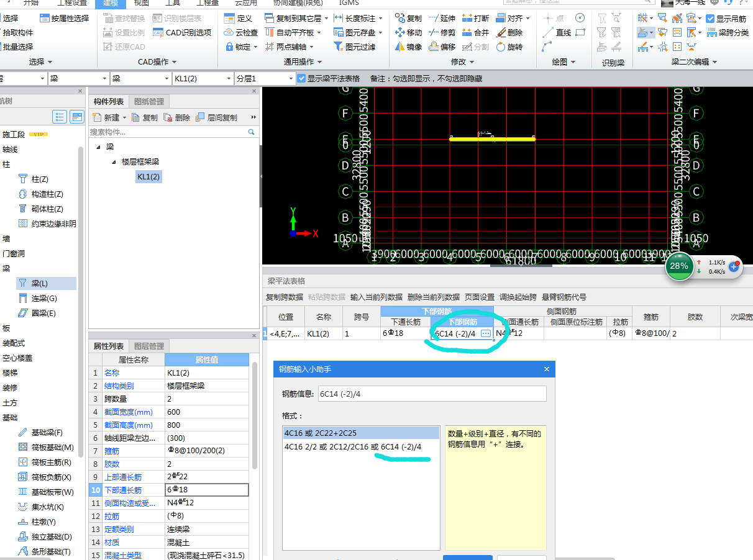This screenshot has width=753, height=560.
Task: Select the 修剪 trim tool
Action: point(442,32)
